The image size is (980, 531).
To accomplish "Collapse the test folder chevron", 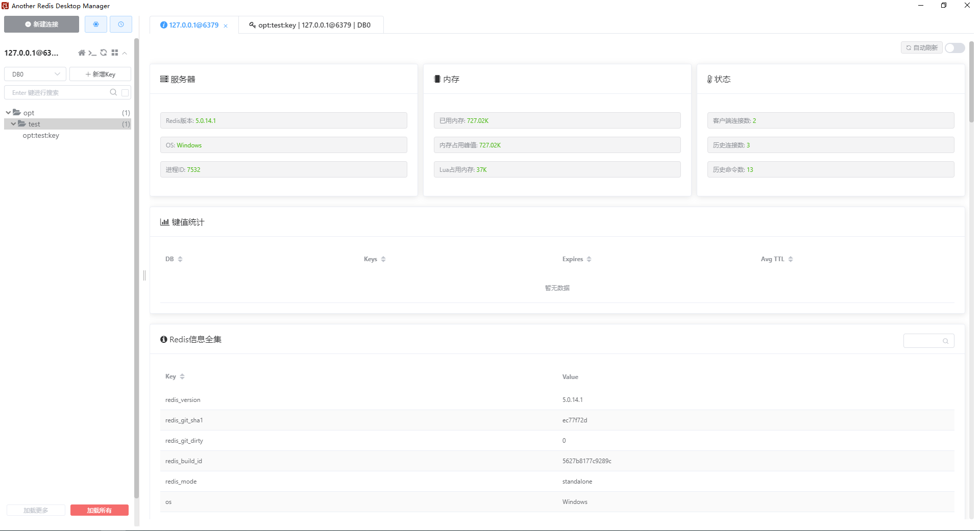I will click(13, 124).
